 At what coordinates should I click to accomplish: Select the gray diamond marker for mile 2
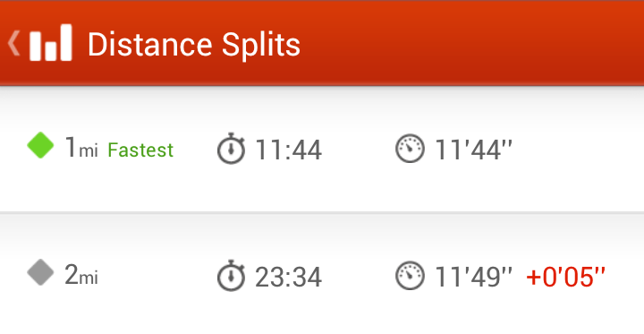(40, 272)
